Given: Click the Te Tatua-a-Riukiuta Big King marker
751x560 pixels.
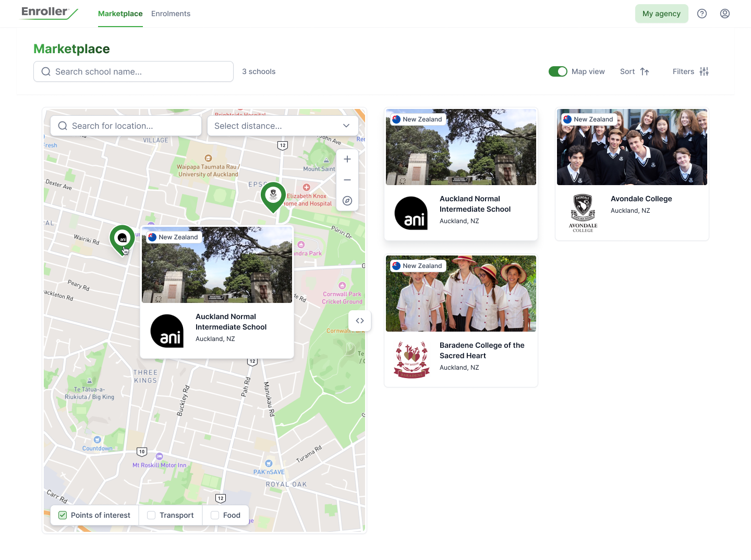Looking at the screenshot, I should tap(90, 381).
